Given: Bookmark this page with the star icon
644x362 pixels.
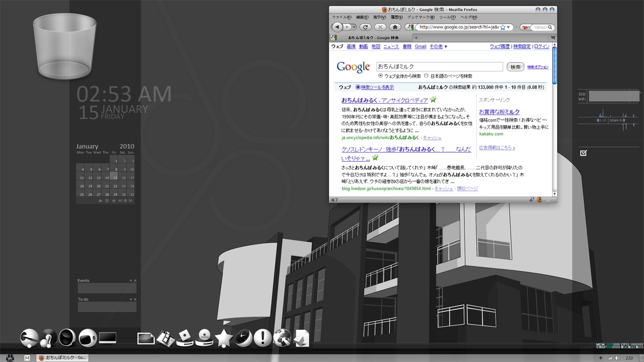Looking at the screenshot, I should [503, 27].
